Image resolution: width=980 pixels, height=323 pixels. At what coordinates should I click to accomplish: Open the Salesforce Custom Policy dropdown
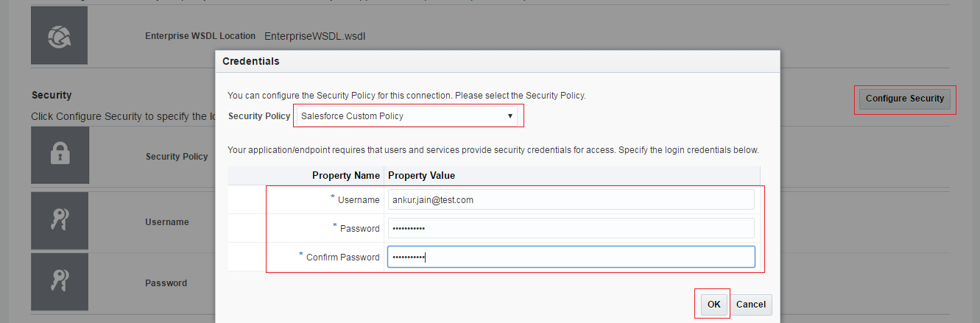[407, 116]
